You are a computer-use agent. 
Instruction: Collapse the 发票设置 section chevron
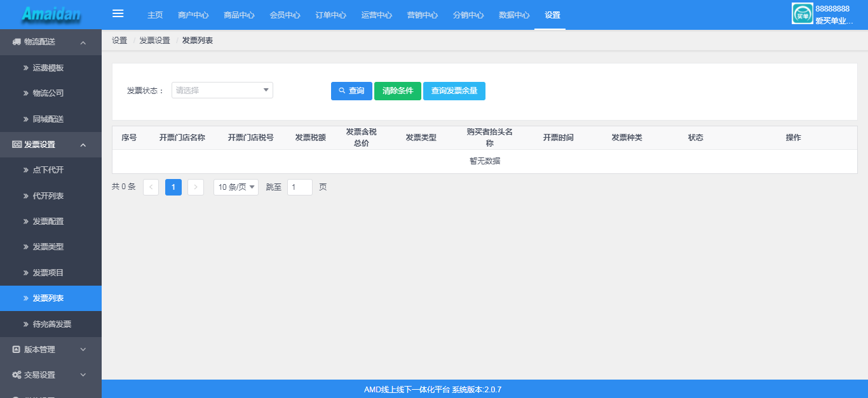pos(83,145)
